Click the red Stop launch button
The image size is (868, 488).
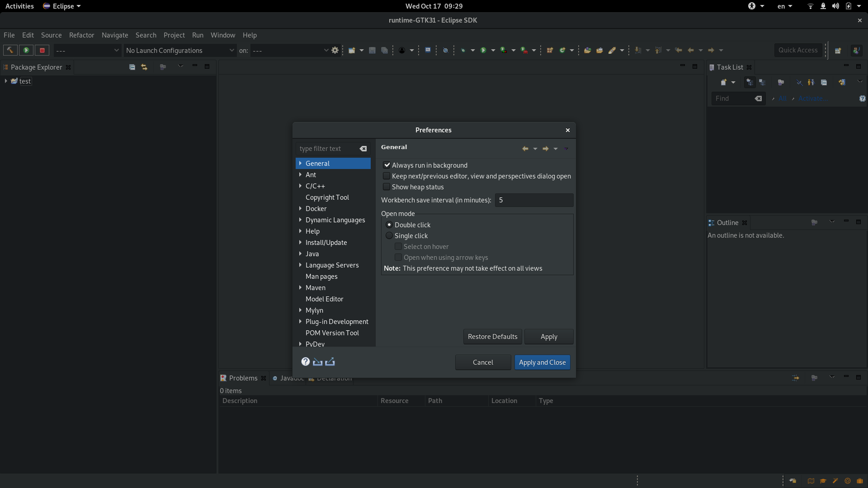(42, 50)
